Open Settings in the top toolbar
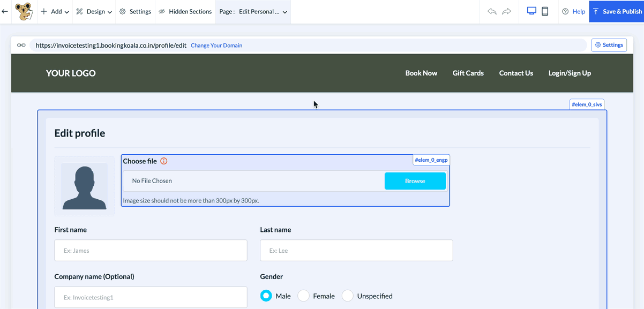Screen dimensions: 644x309 point(135,11)
